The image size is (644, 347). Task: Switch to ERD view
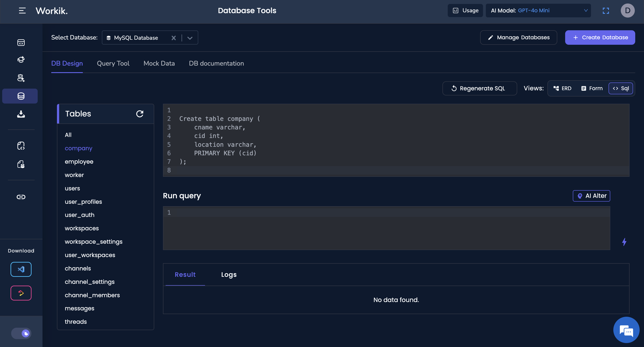pos(562,88)
